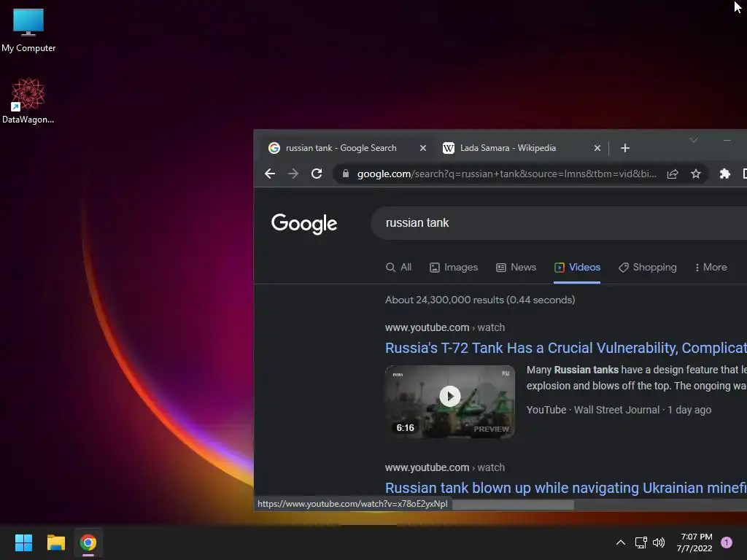Viewport: 747px width, 560px height.
Task: Click the YouTube · Wall Street Journal source text
Action: [x=592, y=410]
